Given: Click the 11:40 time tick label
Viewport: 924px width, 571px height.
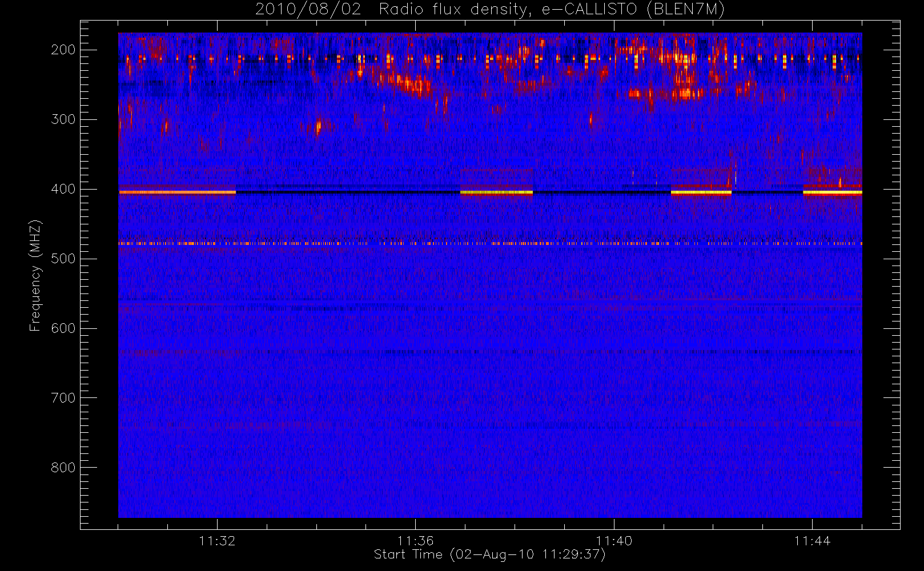Looking at the screenshot, I should pos(614,541).
